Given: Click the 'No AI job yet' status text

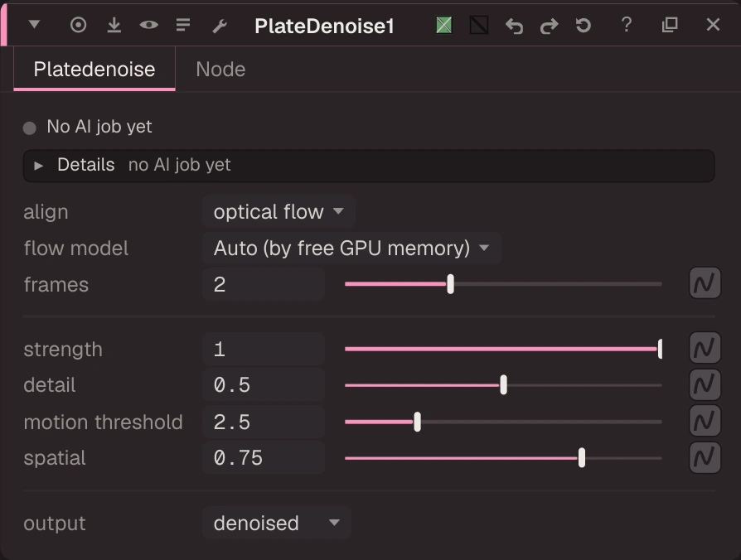Looking at the screenshot, I should (x=99, y=127).
